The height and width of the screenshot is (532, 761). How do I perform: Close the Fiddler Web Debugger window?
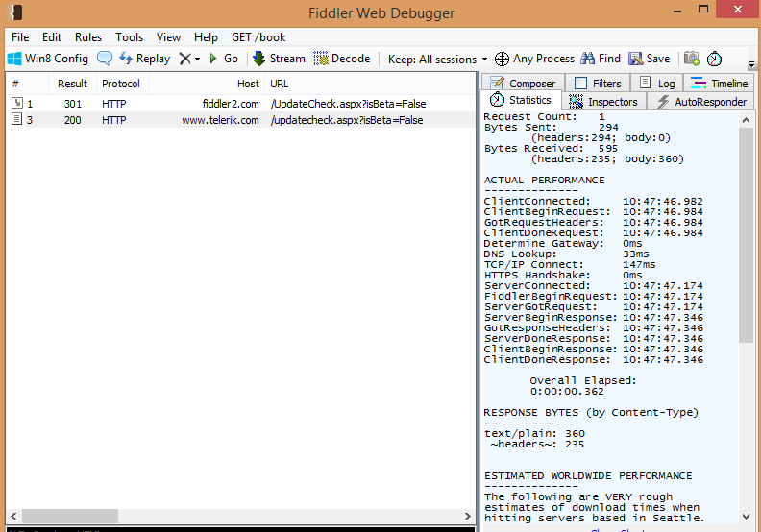point(737,10)
